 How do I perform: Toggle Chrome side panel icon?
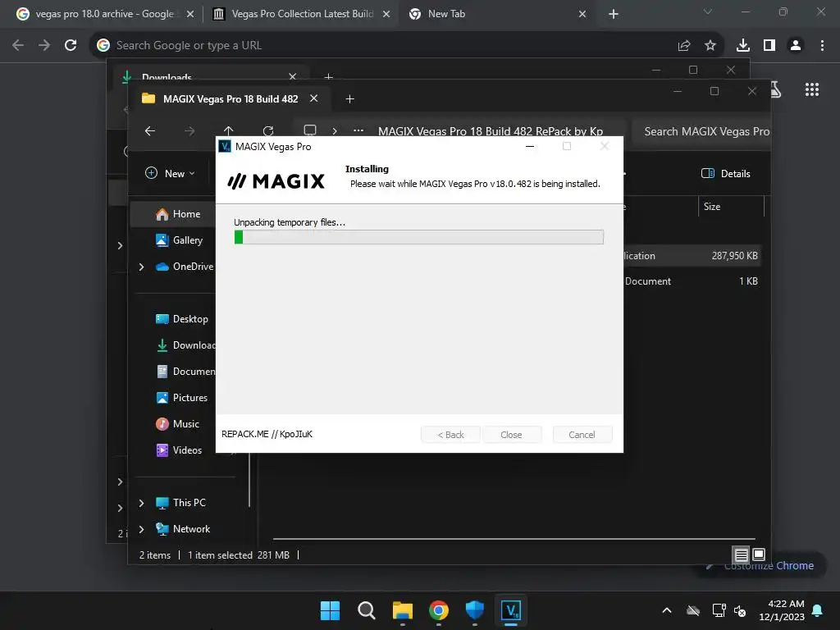click(769, 46)
